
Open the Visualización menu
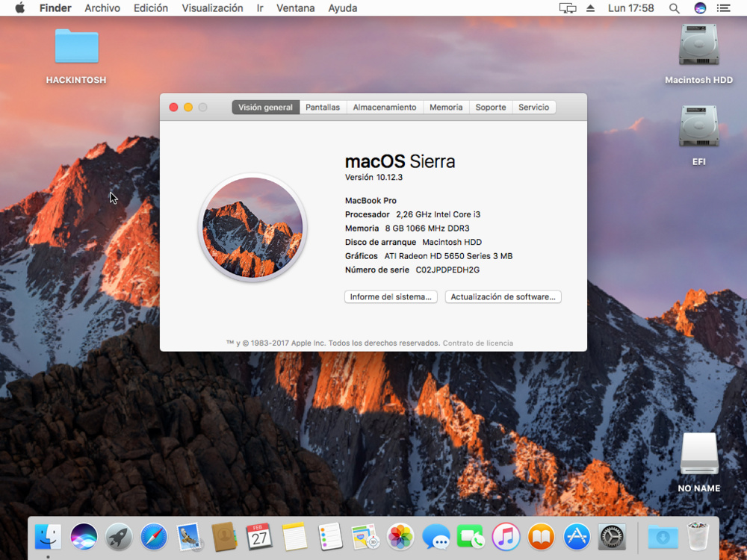point(212,8)
